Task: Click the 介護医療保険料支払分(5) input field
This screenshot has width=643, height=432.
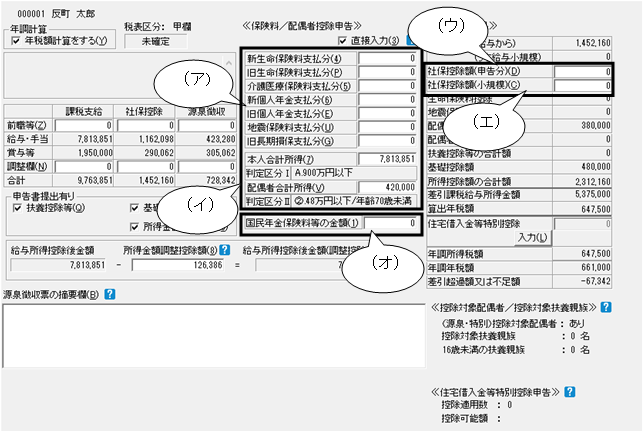Action: (x=388, y=86)
